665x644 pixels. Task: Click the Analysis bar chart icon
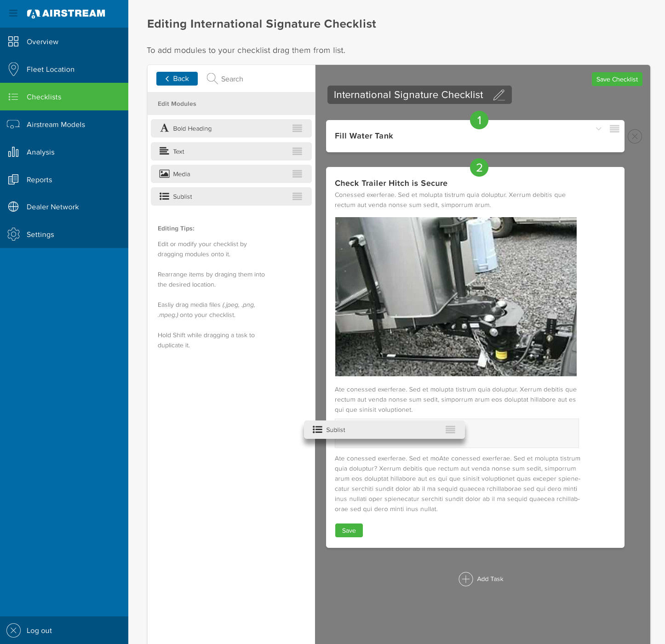pyautogui.click(x=13, y=152)
